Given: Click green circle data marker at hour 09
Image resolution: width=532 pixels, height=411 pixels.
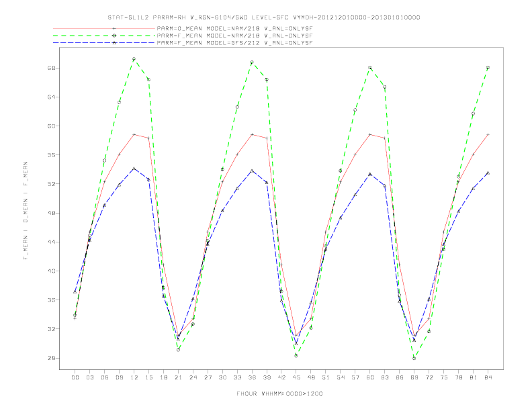Looking at the screenshot, I should [x=119, y=102].
